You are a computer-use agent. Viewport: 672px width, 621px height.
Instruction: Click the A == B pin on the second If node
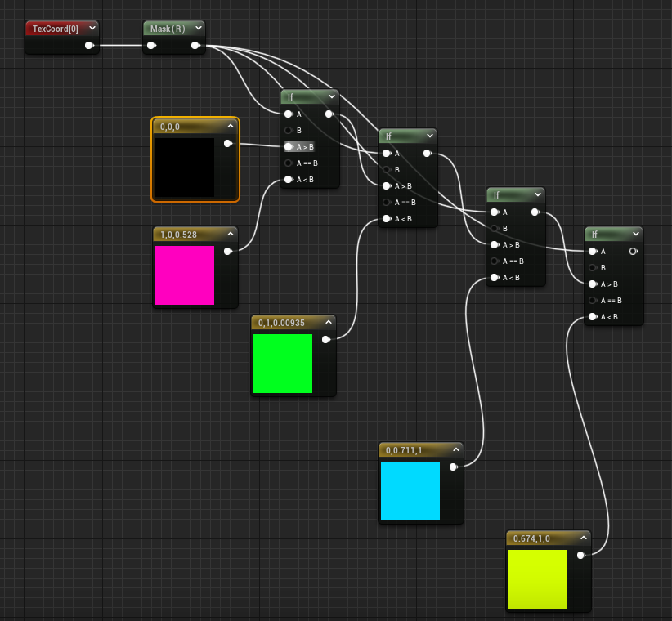(385, 202)
